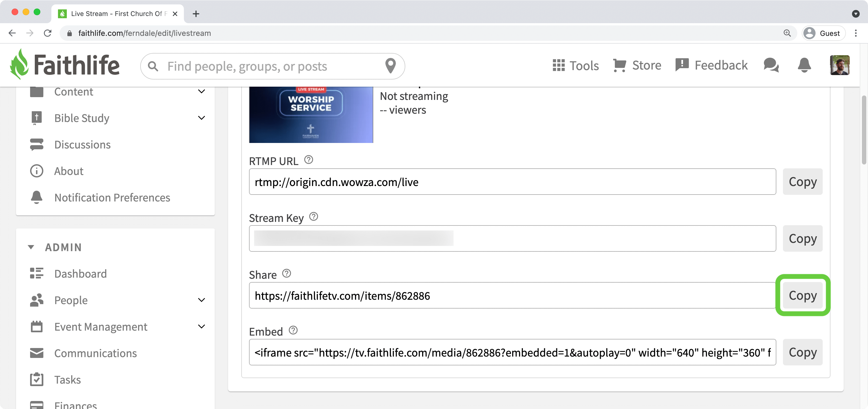Expand Event Management submenu chevron

pos(201,326)
